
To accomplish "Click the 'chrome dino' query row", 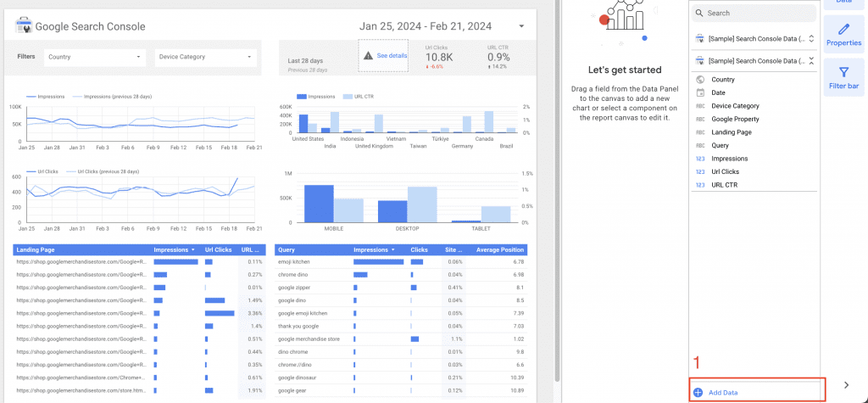I will pos(401,274).
